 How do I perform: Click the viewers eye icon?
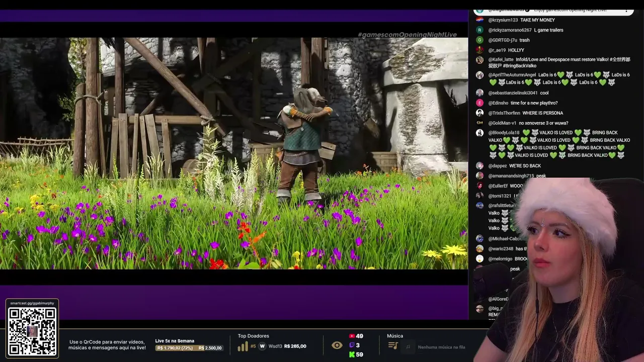[337, 345]
